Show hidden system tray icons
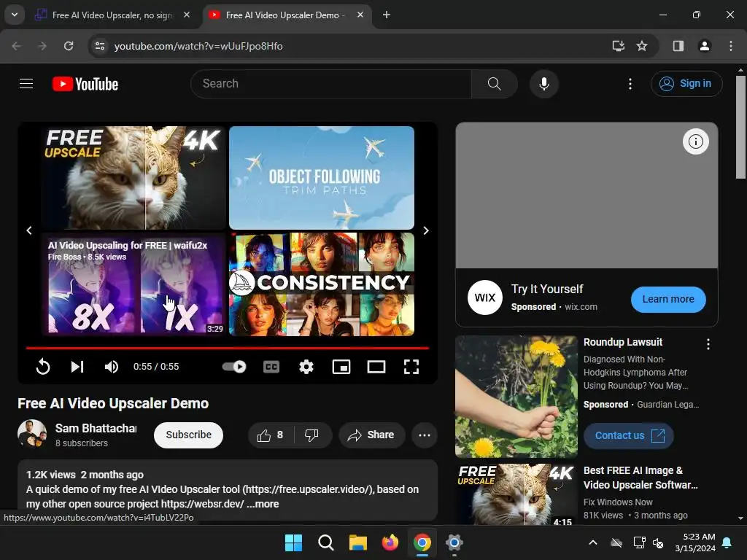The image size is (747, 560). [x=592, y=542]
